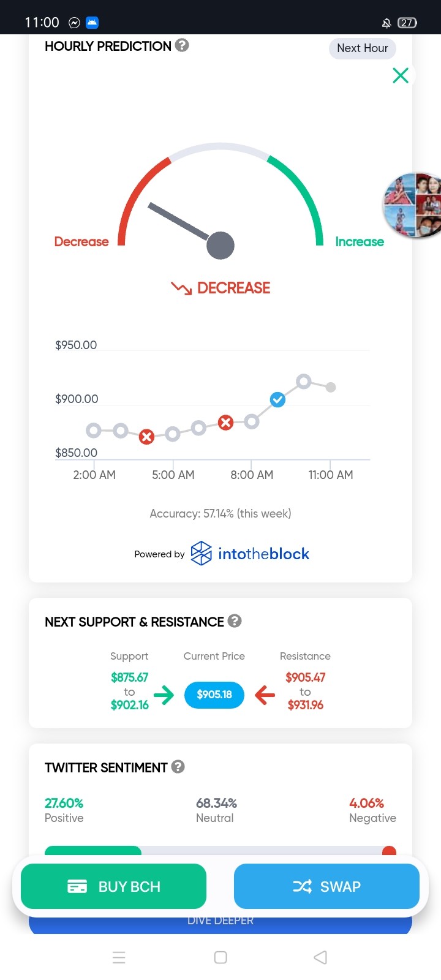
Task: Tap the green support arrow icon
Action: [164, 695]
